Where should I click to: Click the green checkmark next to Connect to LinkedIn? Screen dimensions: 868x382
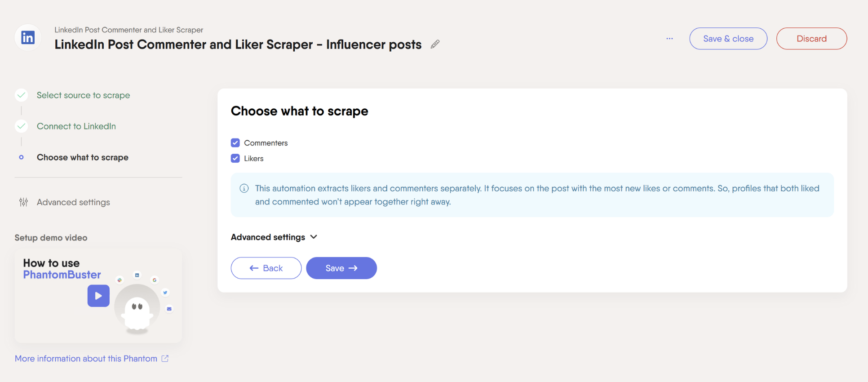21,126
